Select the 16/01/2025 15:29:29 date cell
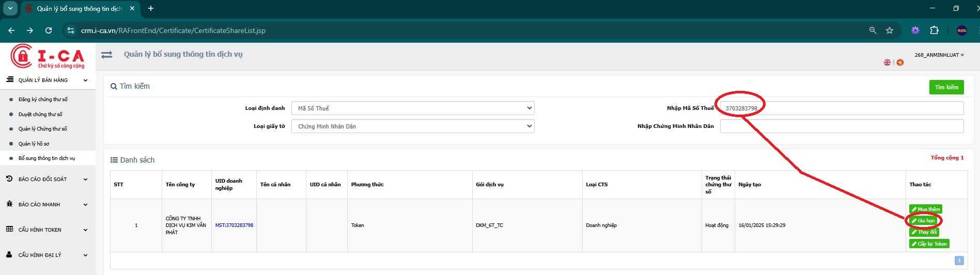Viewport: 980px width, 275px height. (820, 225)
